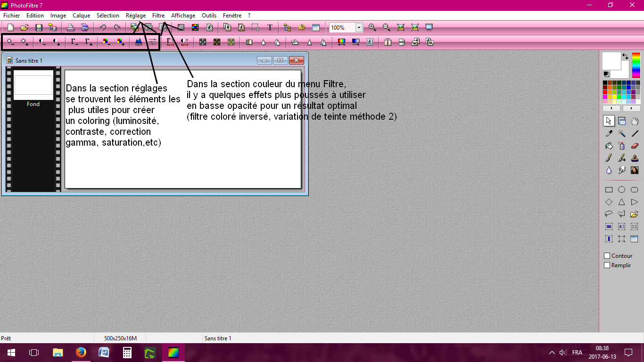Image resolution: width=644 pixels, height=362 pixels.
Task: Decrease saturation with color squares minus icon
Action: [x=107, y=42]
